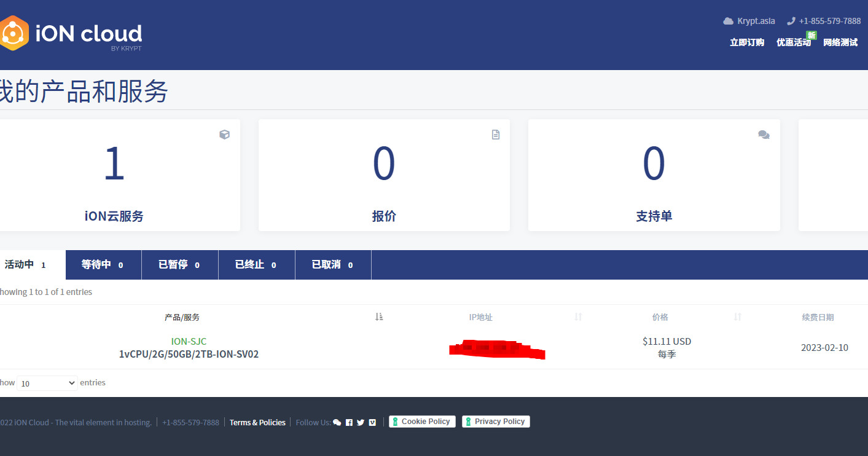Viewport: 868px width, 456px height.
Task: Open the WeChat icon in the footer
Action: (x=337, y=423)
